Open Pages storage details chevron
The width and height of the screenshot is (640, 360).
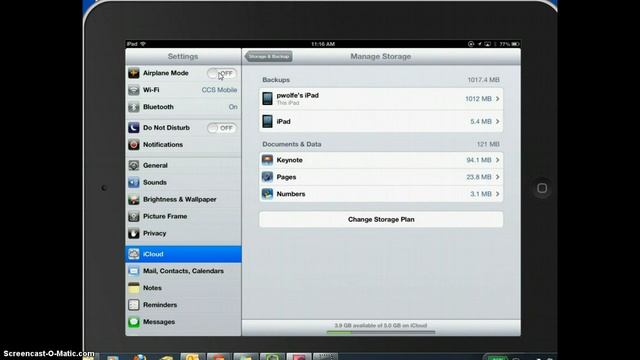pos(498,177)
